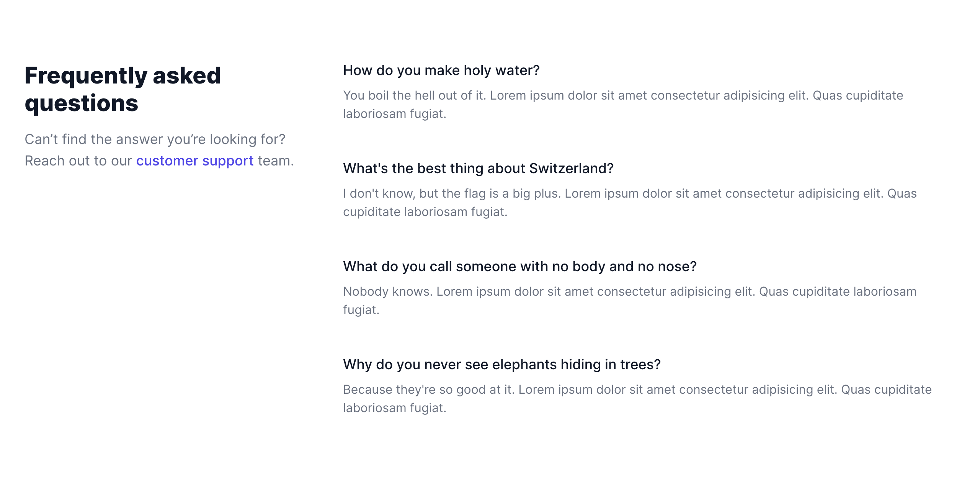Click the word 'Switzerland?' in the second question

tap(571, 169)
